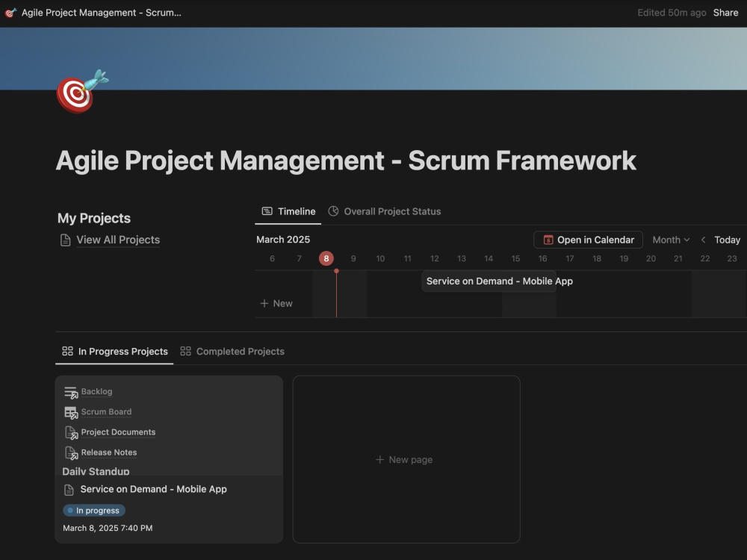Click the breadcrumb title Agile Project Management - Scrum...
The width and height of the screenshot is (747, 560).
click(x=102, y=13)
